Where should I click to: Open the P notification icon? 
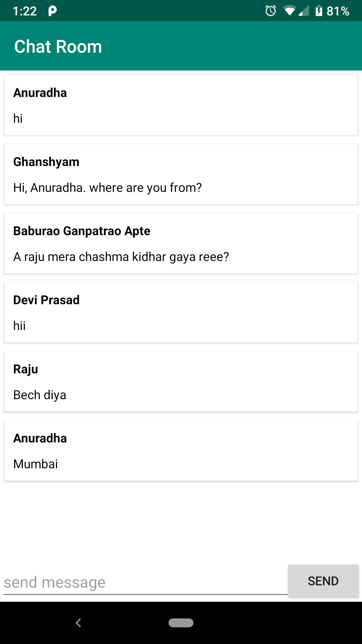point(51,11)
